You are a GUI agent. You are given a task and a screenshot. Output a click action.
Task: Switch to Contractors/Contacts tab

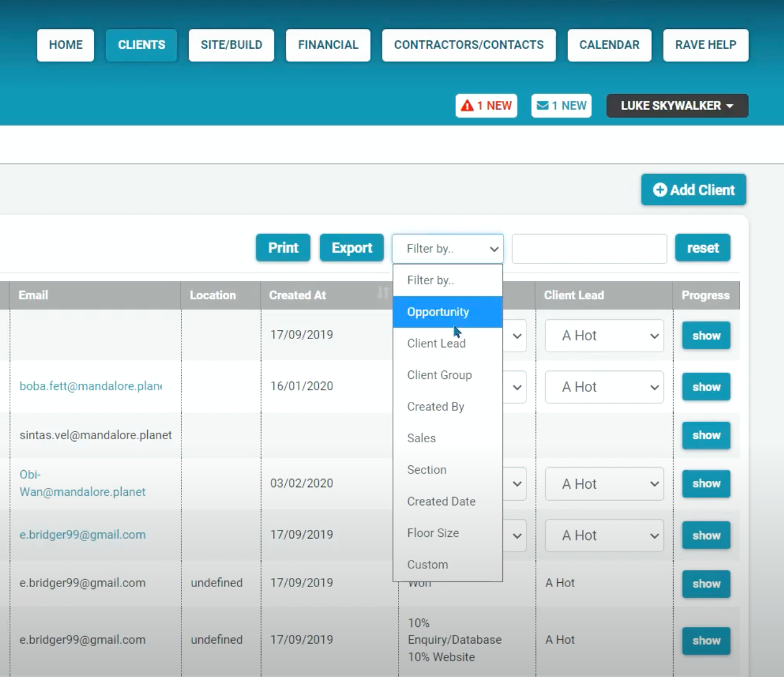click(x=469, y=45)
